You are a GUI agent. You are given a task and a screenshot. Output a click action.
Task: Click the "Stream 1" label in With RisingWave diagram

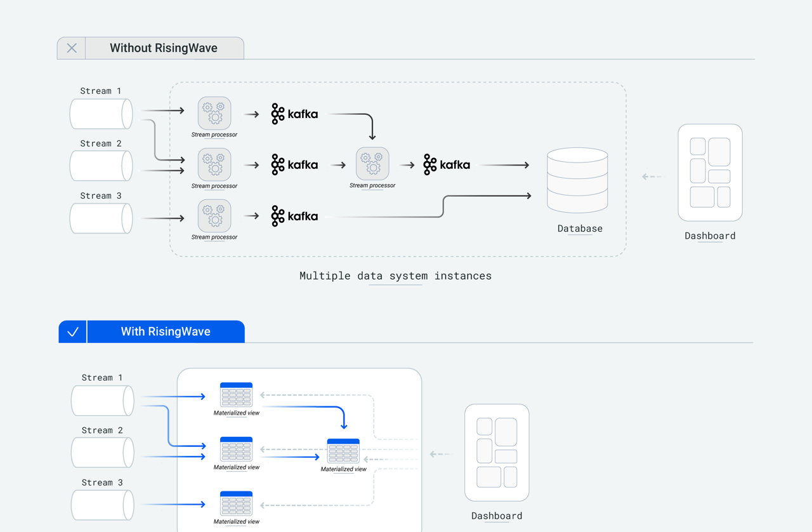click(x=102, y=377)
